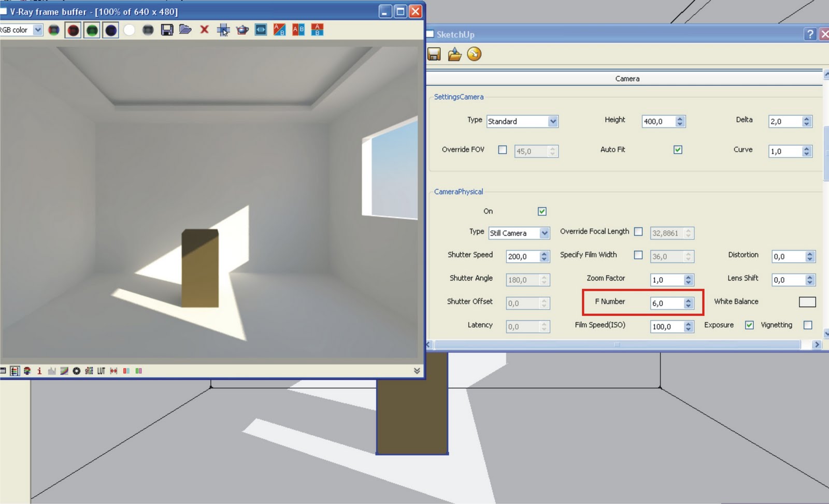Click the Lens Shift stepper arrows
Image resolution: width=829 pixels, height=504 pixels.
810,280
